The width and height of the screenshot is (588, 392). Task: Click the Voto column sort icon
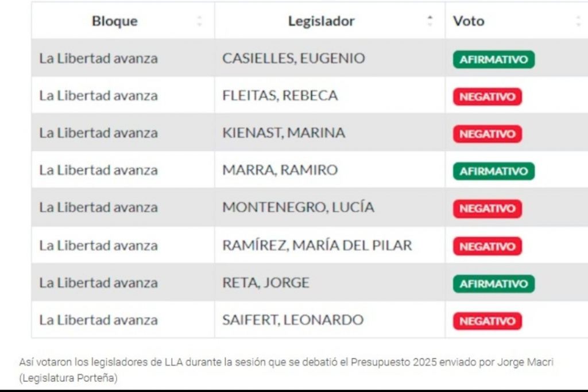[578, 21]
